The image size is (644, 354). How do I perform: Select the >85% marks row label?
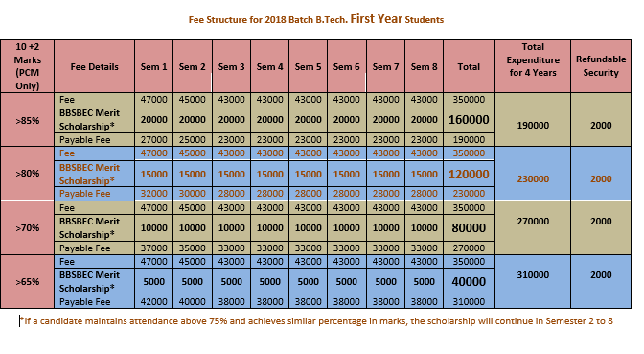coord(28,120)
